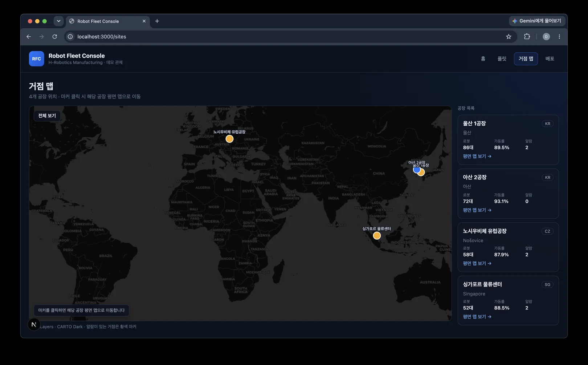Open the 플릿 navigation tab
Viewport: 588px width, 365px height.
tap(502, 59)
